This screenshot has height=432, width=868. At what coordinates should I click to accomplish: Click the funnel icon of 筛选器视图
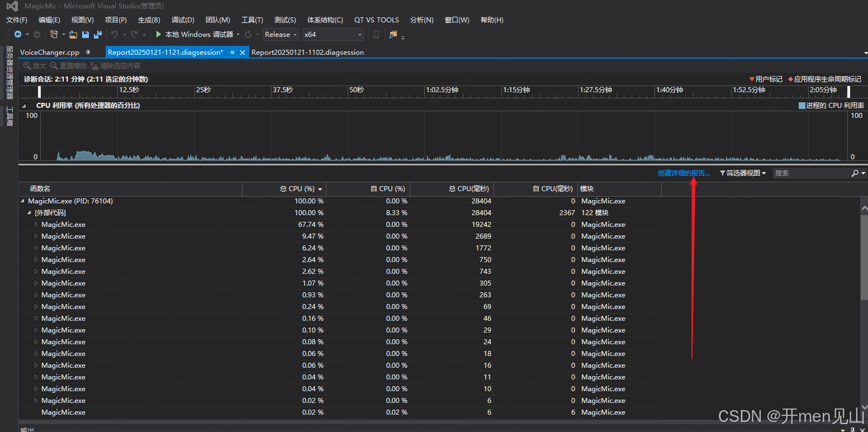(723, 173)
